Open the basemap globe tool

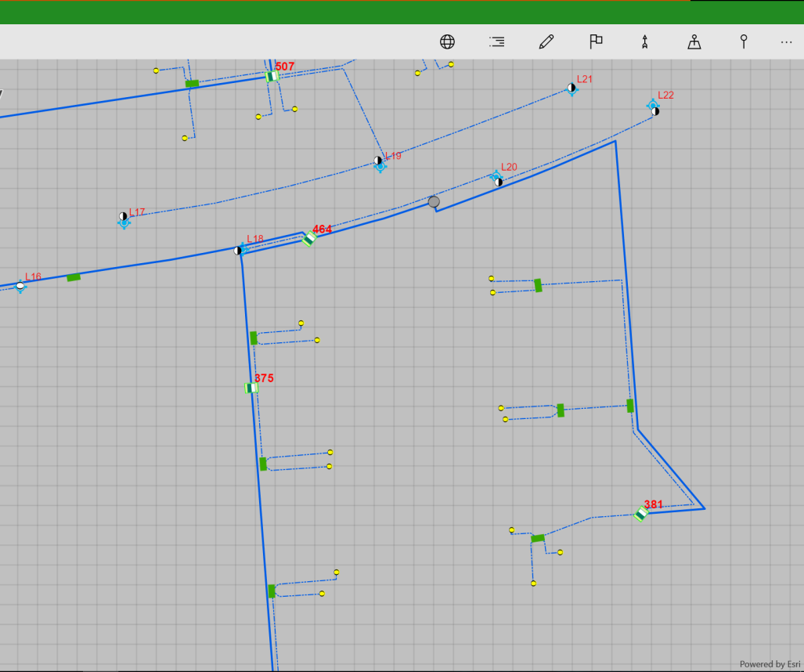(x=447, y=42)
